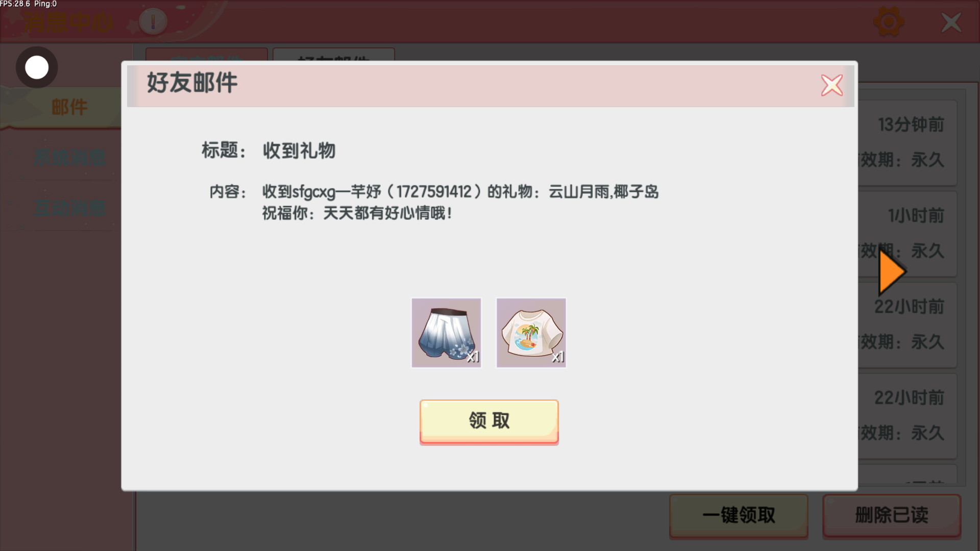980x551 pixels.
Task: Switch to 互动消息 sidebar tab
Action: (x=70, y=208)
